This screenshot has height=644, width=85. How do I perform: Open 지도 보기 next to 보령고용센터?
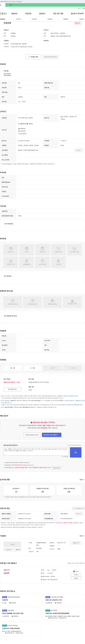[79, 514]
